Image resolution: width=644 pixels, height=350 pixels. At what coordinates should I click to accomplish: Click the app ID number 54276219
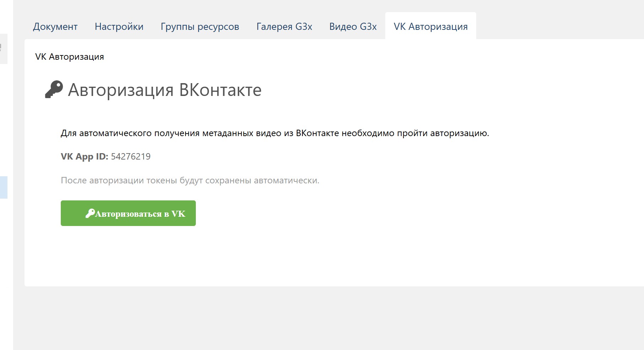pyautogui.click(x=130, y=157)
